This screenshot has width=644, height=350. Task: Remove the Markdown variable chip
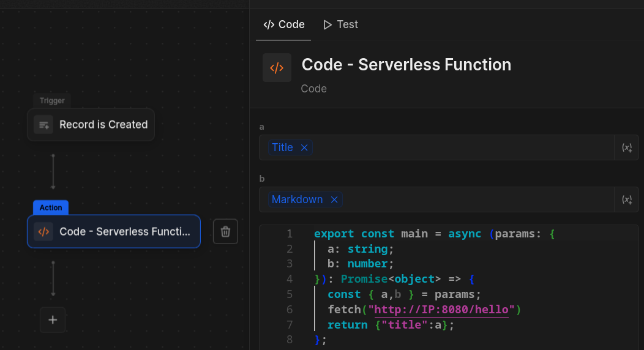[x=334, y=199]
